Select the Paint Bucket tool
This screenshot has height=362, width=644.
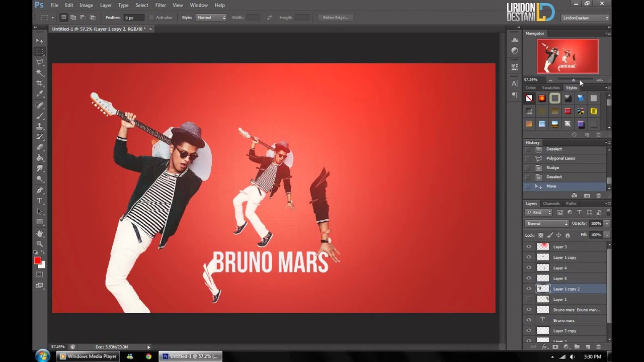pos(40,158)
